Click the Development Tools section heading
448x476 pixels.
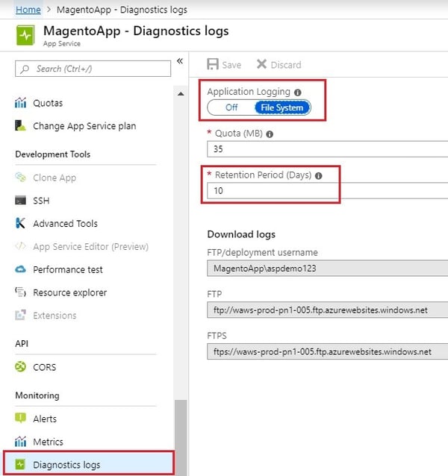[x=53, y=154]
